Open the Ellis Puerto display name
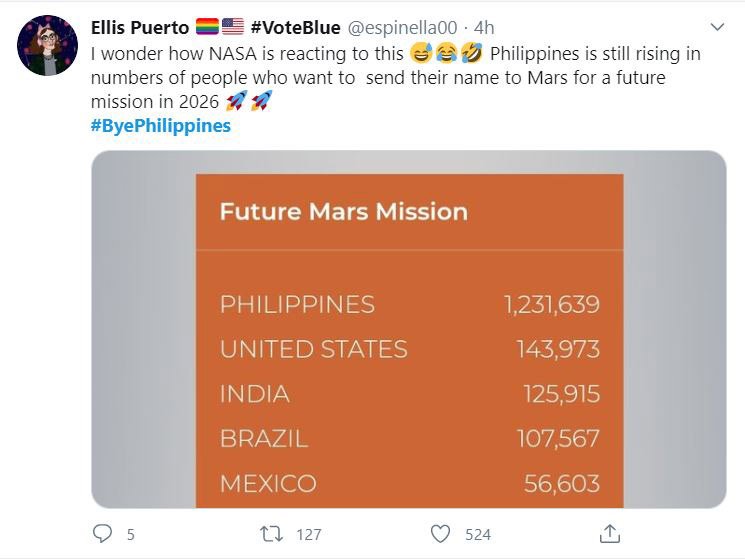The image size is (745, 559). click(x=139, y=27)
